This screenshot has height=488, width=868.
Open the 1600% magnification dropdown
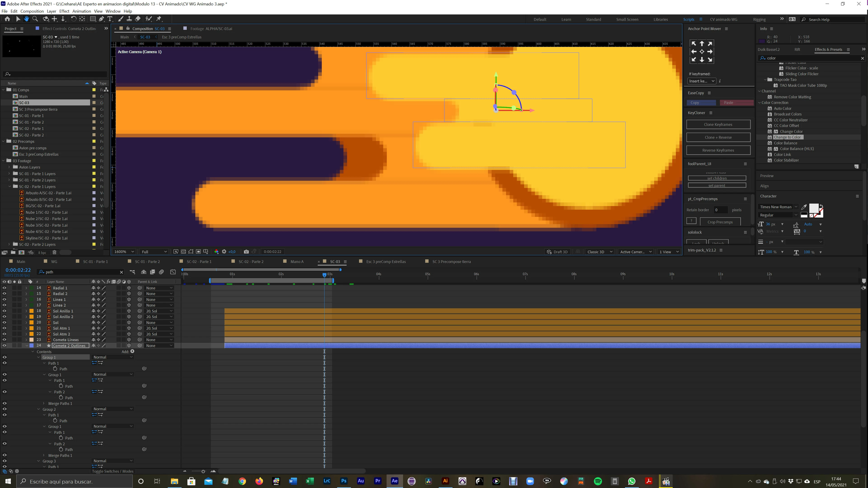click(124, 252)
